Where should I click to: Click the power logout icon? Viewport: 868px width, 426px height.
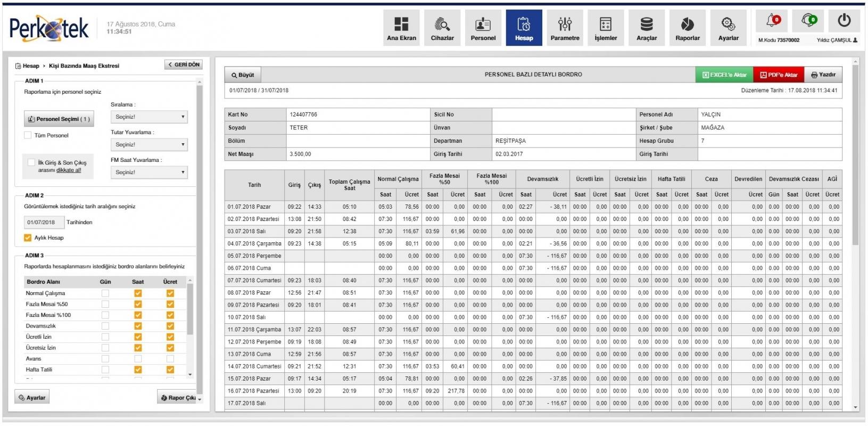click(x=844, y=21)
